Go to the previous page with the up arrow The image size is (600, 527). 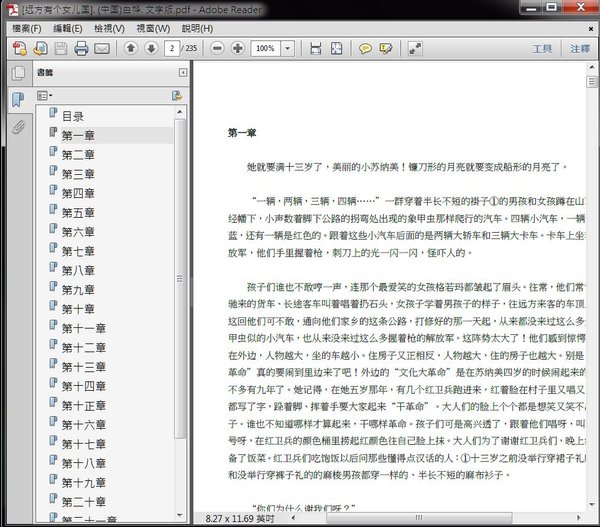131,48
